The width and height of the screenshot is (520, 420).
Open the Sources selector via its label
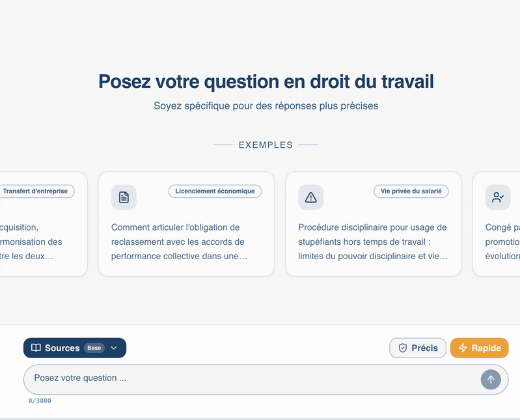(62, 348)
